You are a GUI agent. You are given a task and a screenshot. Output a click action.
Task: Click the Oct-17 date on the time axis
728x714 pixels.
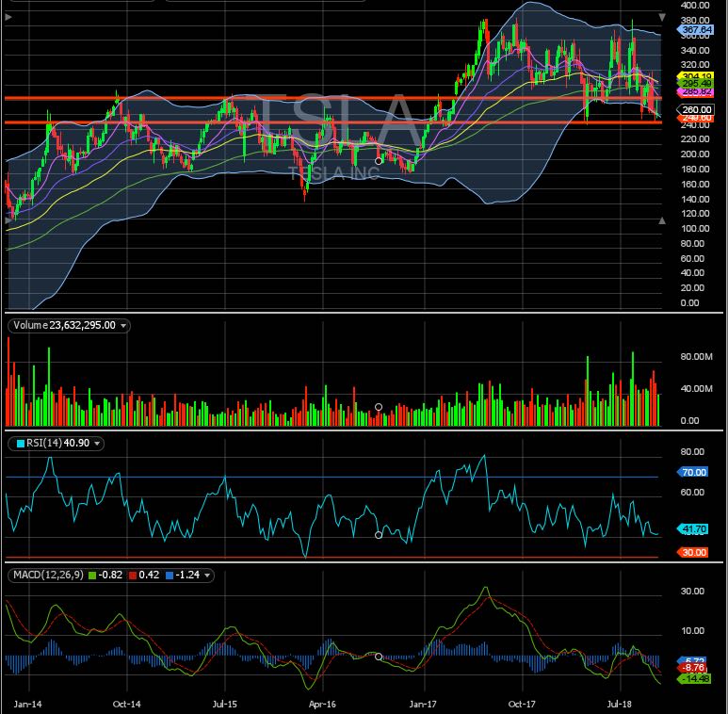(x=522, y=705)
